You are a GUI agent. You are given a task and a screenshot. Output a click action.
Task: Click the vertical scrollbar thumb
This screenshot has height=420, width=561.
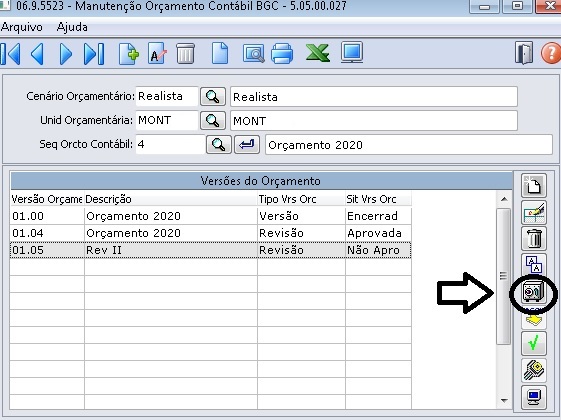click(x=504, y=276)
